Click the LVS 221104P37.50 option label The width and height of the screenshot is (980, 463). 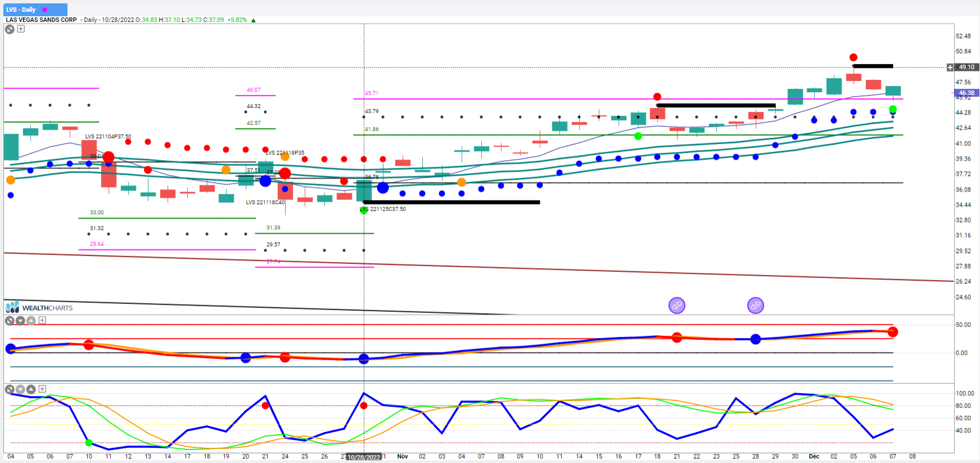[108, 137]
